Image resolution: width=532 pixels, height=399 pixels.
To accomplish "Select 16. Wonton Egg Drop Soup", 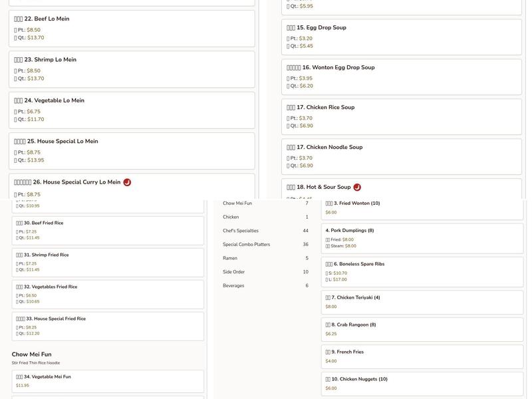I will (x=401, y=76).
